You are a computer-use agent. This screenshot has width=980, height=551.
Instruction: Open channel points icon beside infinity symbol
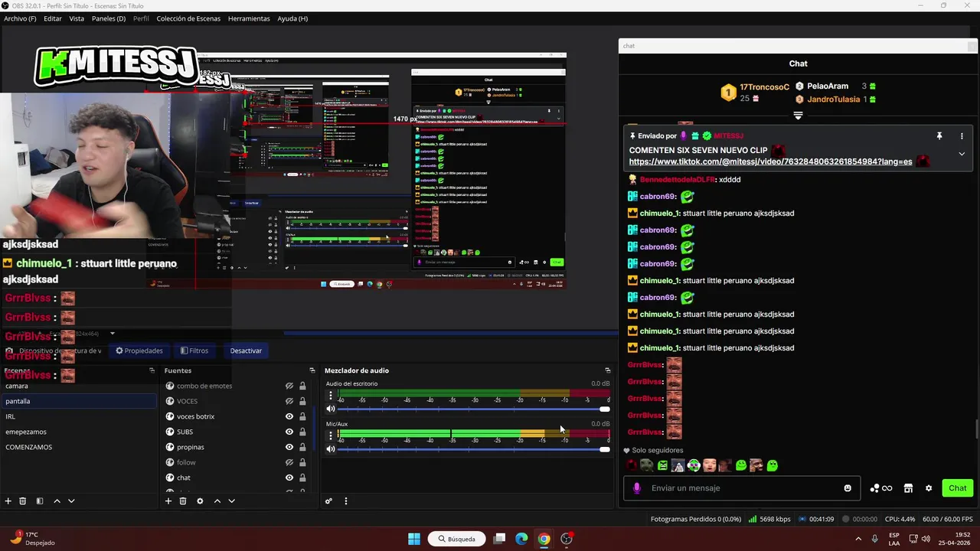click(874, 488)
